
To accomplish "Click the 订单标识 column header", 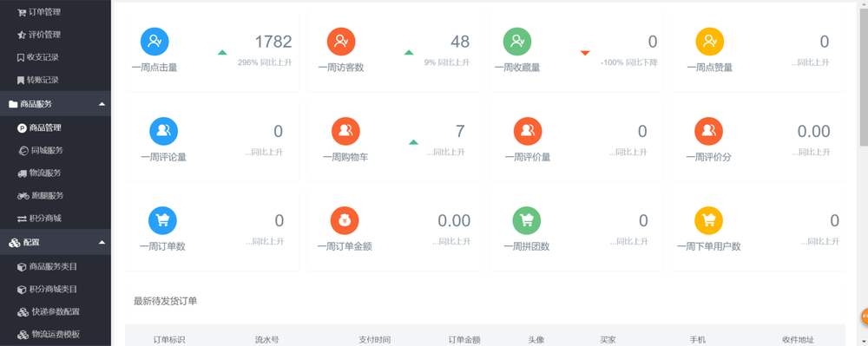I will (169, 340).
